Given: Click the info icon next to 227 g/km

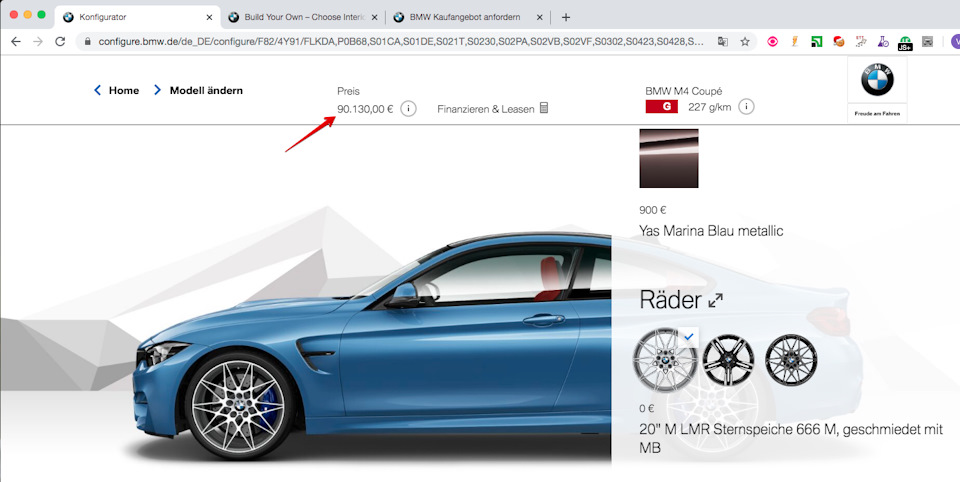Looking at the screenshot, I should 746,107.
